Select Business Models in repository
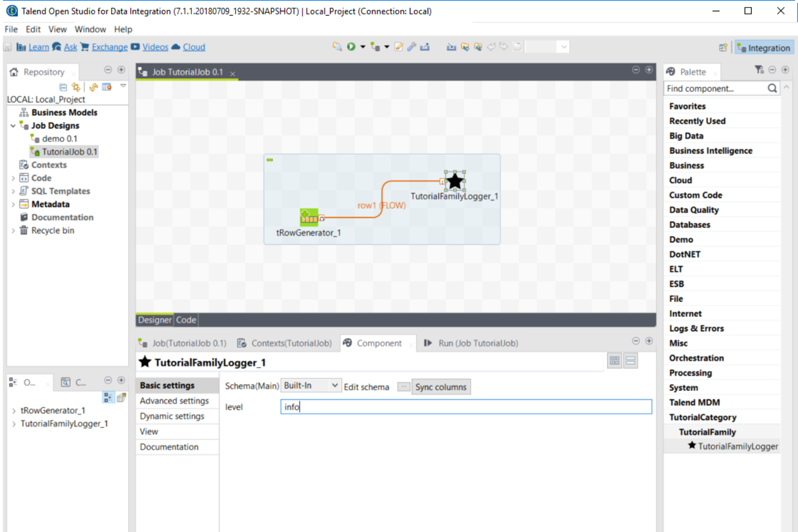The width and height of the screenshot is (798, 532). [64, 112]
